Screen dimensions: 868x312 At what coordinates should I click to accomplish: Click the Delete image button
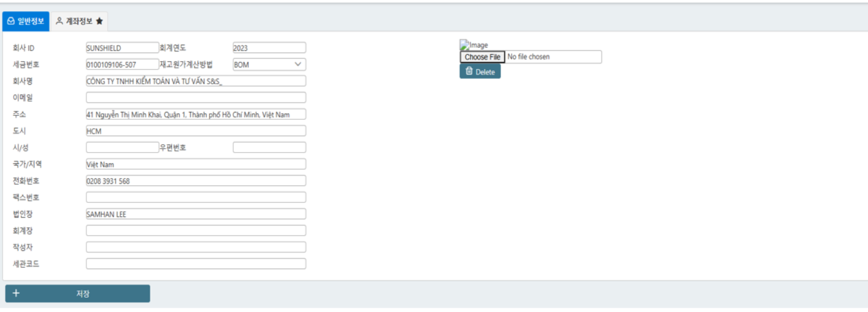(479, 72)
